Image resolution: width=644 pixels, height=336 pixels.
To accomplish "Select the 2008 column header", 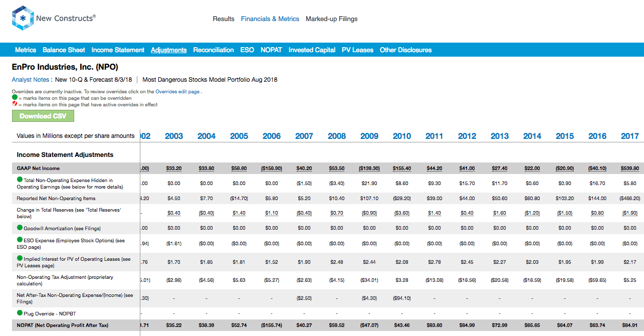I will click(x=337, y=136).
